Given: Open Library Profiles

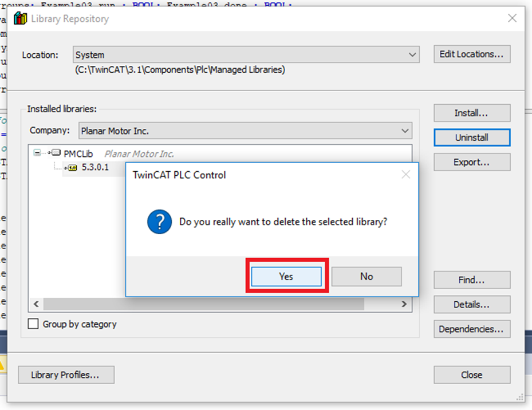Looking at the screenshot, I should pyautogui.click(x=66, y=375).
